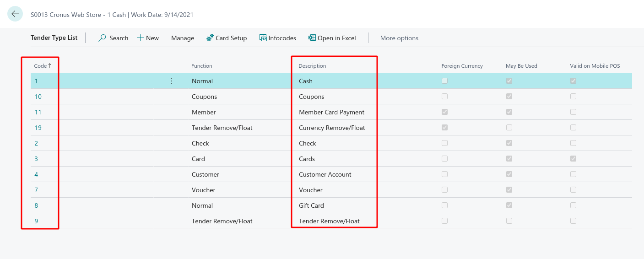The width and height of the screenshot is (644, 259).
Task: Open row options for Cash row
Action: pyautogui.click(x=171, y=81)
